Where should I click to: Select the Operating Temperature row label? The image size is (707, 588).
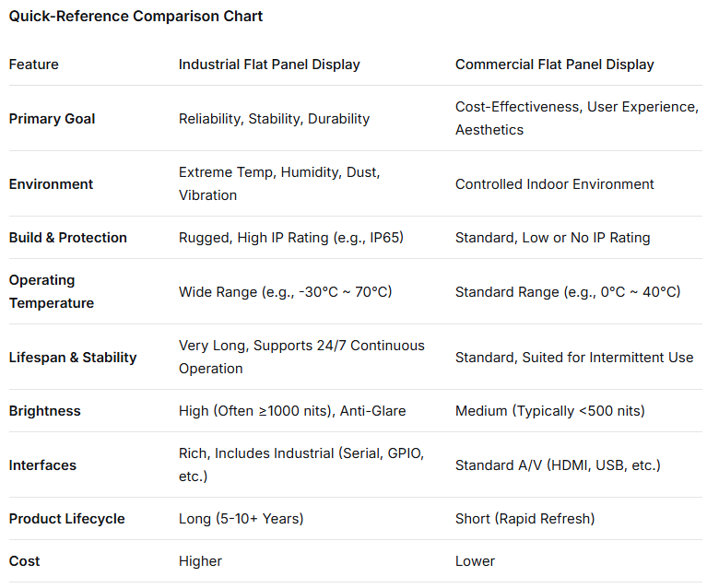click(52, 291)
